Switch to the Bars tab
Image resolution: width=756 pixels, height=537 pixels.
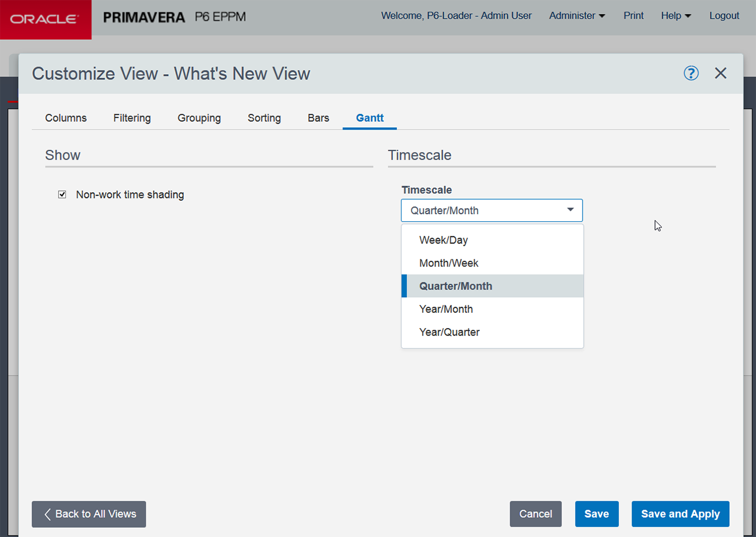[318, 118]
